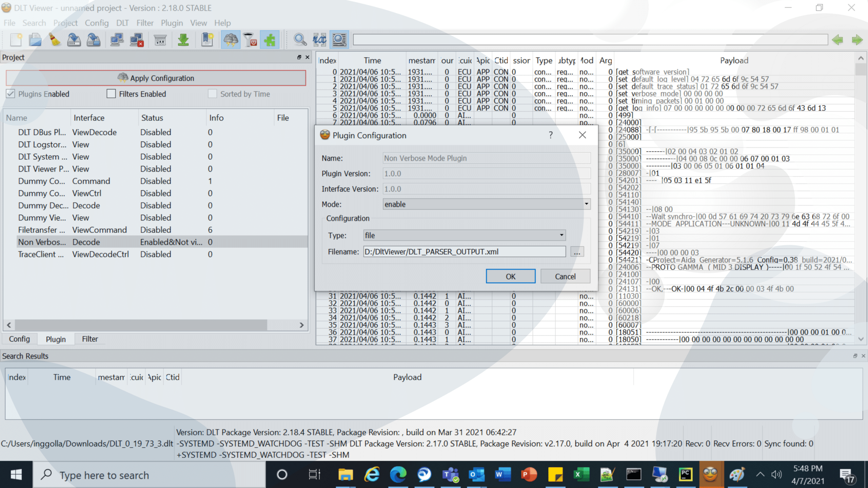Viewport: 868px width, 488px height.
Task: Click the Payload column header in log table
Action: tap(734, 60)
